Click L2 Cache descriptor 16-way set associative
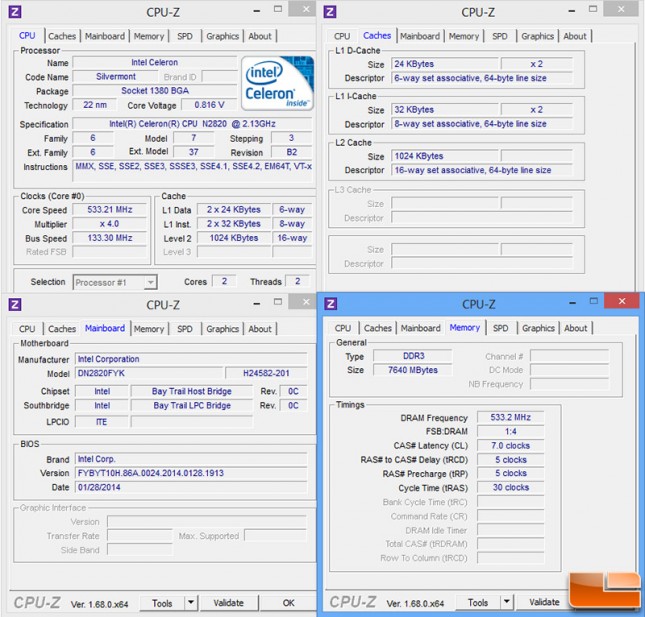Screen dimensions: 645x617 pos(482,170)
